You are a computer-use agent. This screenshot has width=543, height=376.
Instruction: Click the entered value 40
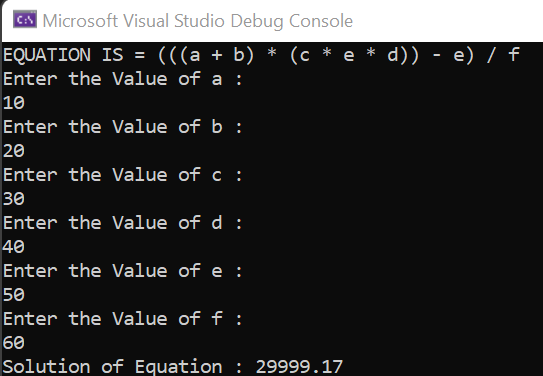point(14,247)
